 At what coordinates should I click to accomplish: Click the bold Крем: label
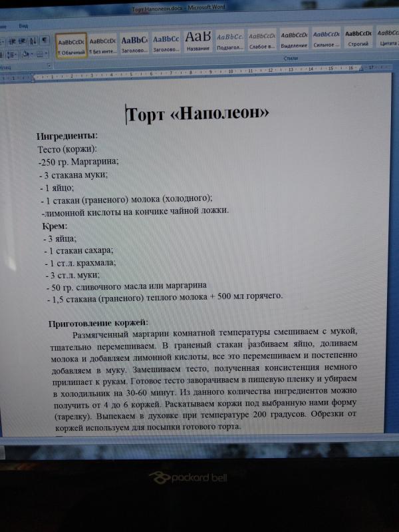click(x=55, y=226)
